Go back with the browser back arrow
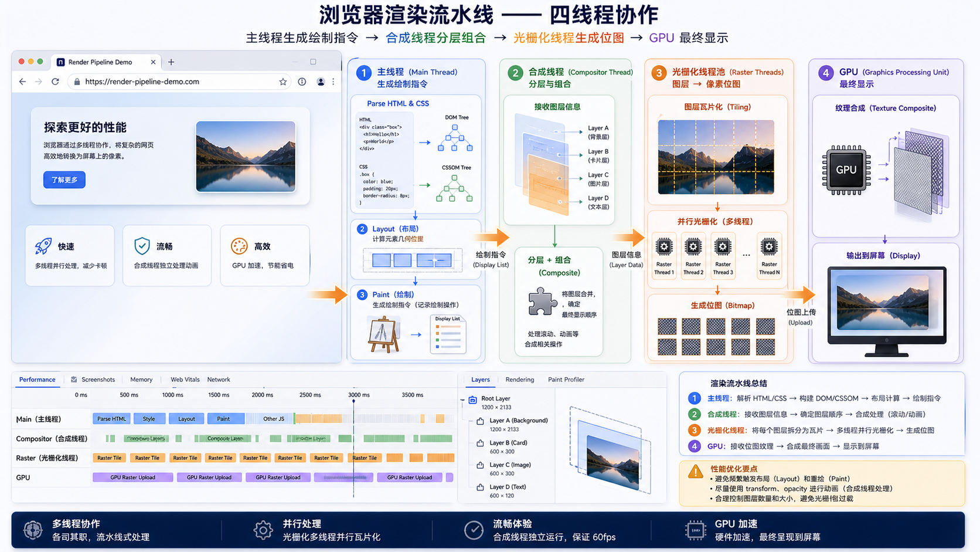This screenshot has width=980, height=552. [x=22, y=82]
